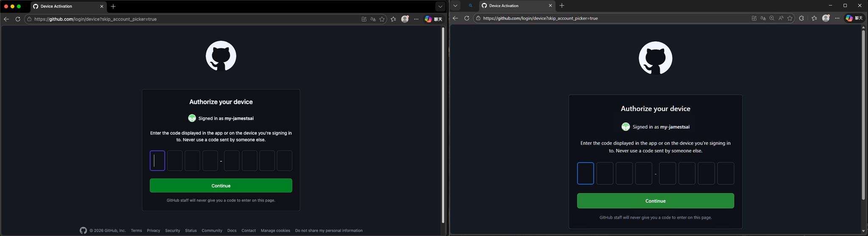The image size is (868, 236).
Task: Click the Docs link in the footer
Action: [x=231, y=230]
